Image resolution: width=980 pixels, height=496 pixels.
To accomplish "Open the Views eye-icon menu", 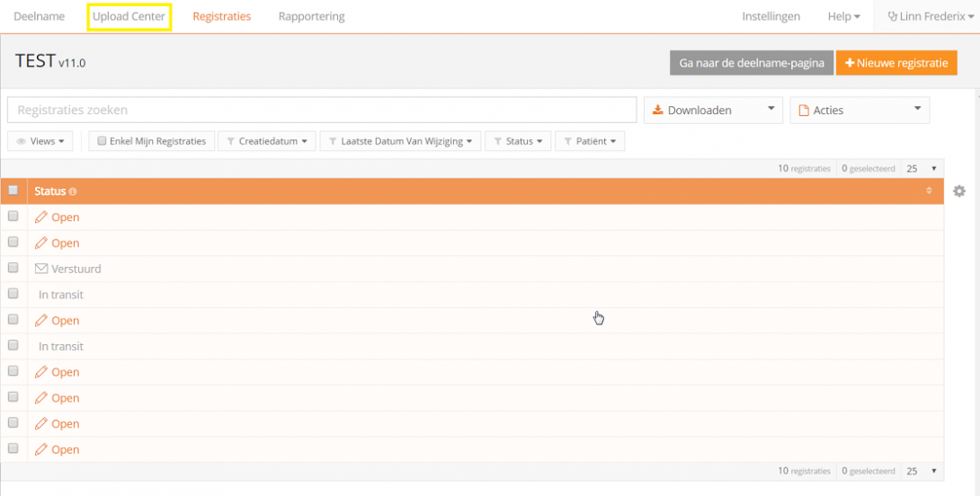I will pyautogui.click(x=41, y=141).
